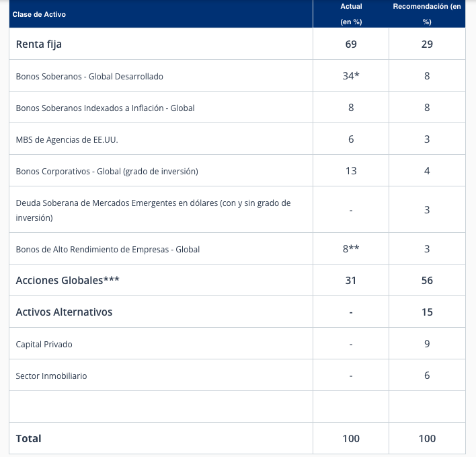This screenshot has width=476, height=457.
Task: Select the 56 recommendation for Acciones Globales
Action: 427,281
